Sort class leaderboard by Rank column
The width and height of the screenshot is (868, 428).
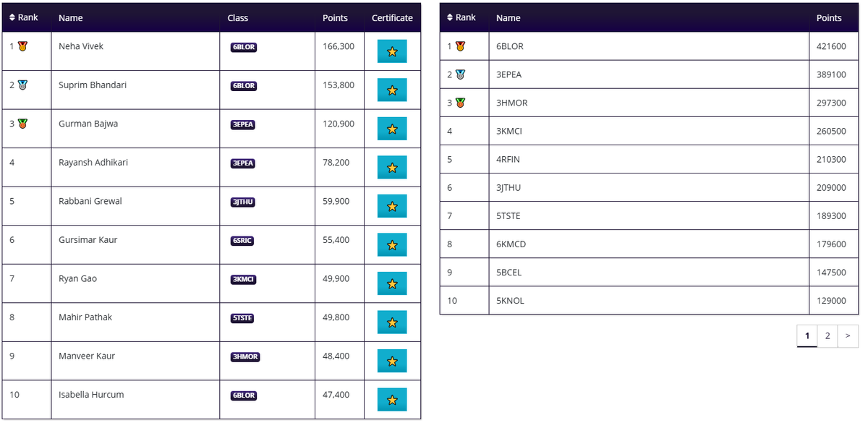(461, 17)
